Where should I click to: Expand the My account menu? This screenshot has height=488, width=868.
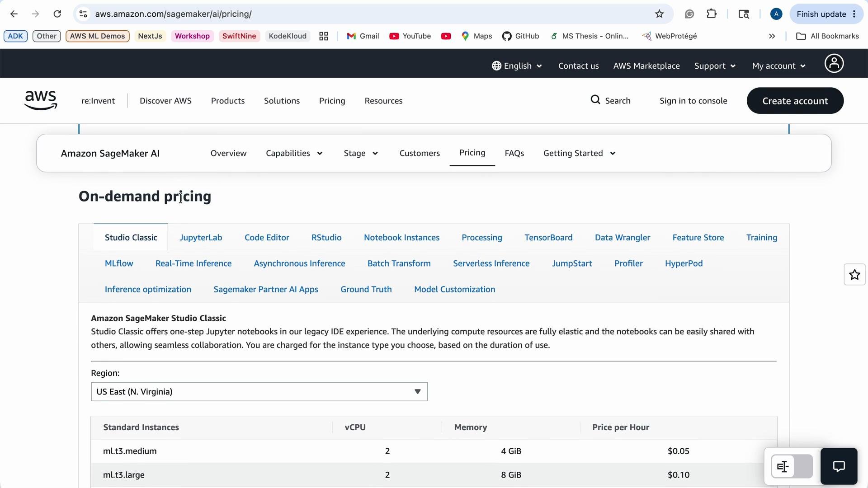[778, 66]
